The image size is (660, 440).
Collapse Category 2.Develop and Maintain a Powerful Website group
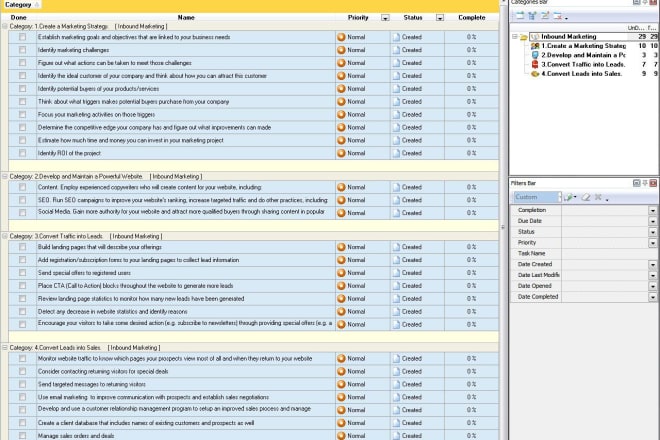pos(5,176)
